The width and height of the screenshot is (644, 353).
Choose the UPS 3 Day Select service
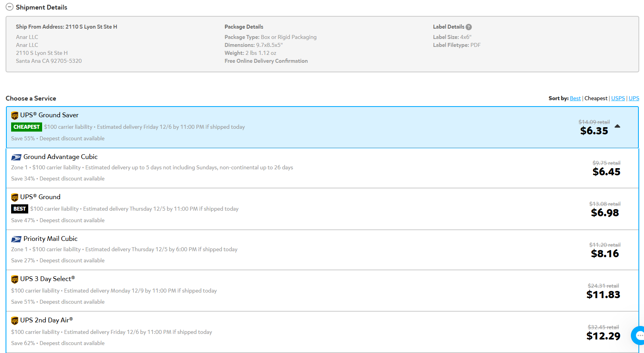point(322,291)
